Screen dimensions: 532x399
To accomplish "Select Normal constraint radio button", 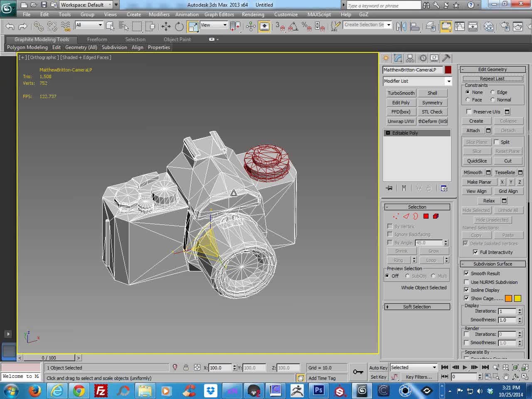I will click(493, 100).
